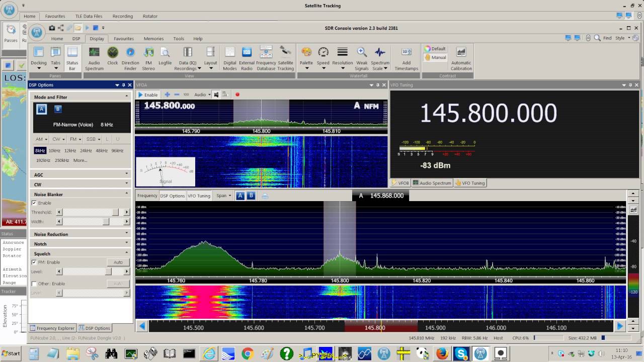
Task: Launch Satellite Tracking from the ribbon
Action: tap(285, 58)
